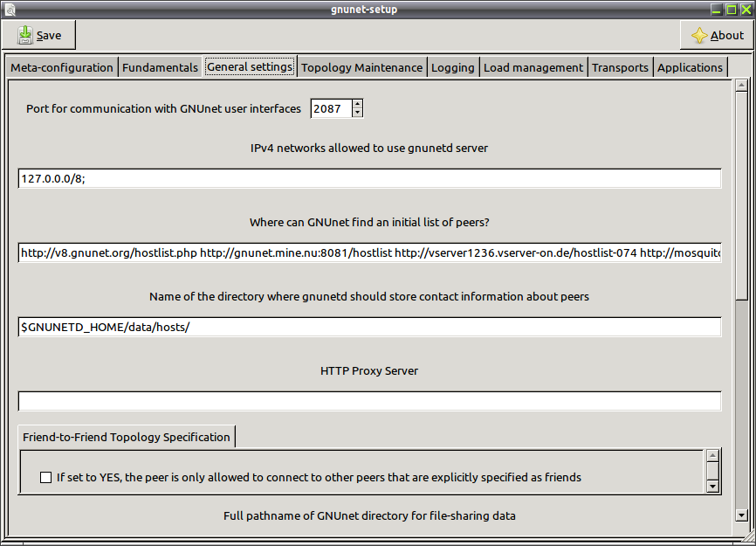756x546 pixels.
Task: Minimize the gnunet-setup window
Action: [717, 10]
